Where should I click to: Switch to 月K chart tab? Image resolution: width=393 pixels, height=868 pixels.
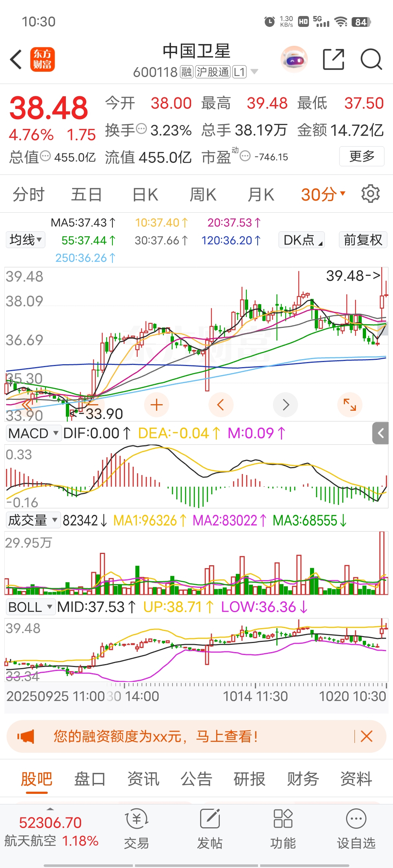(x=261, y=194)
